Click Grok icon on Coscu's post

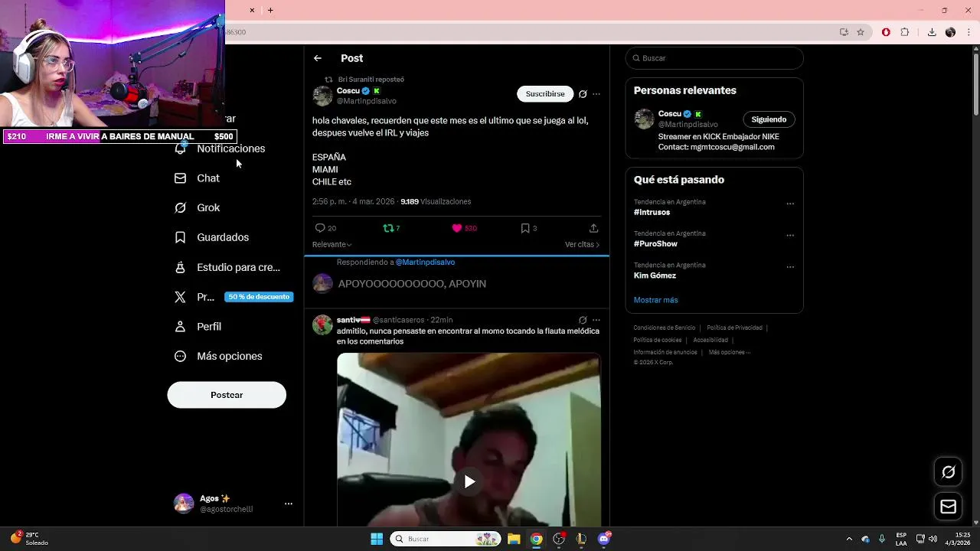(x=583, y=94)
